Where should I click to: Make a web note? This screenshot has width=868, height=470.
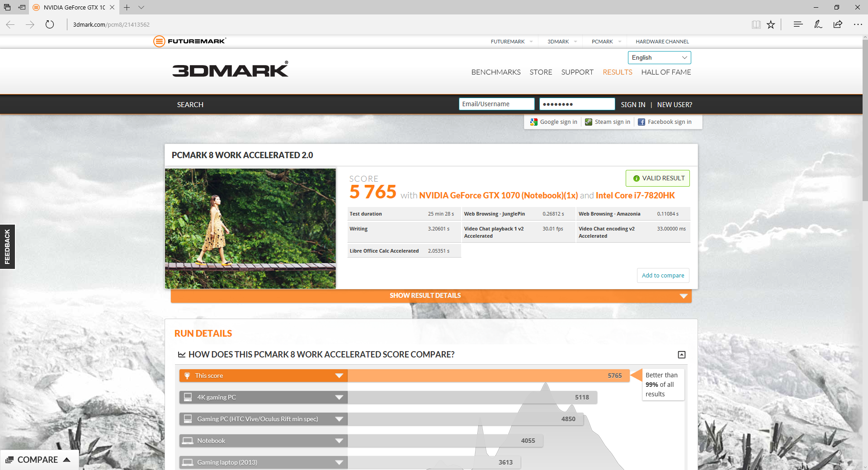818,24
